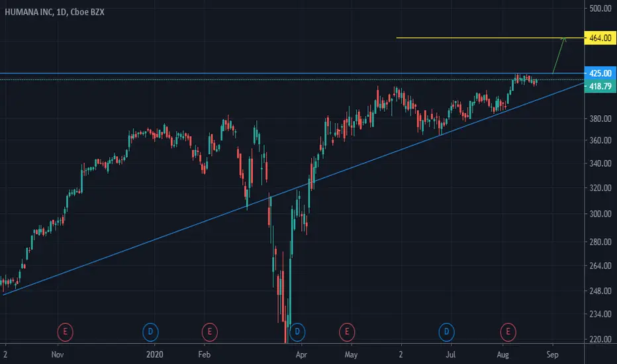Click the 300.00 price axis value
Image resolution: width=617 pixels, height=364 pixels.
pyautogui.click(x=600, y=214)
